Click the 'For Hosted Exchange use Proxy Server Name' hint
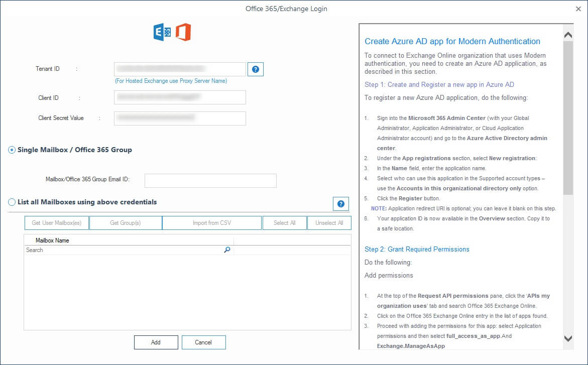This screenshot has width=588, height=365. click(171, 81)
